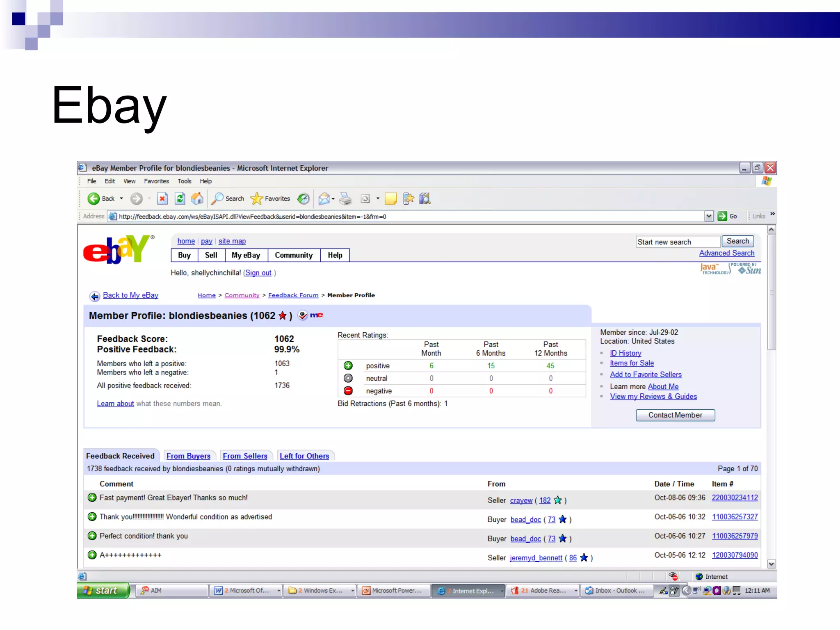Expand Windows Explorer taskbar group dropdown

[353, 591]
